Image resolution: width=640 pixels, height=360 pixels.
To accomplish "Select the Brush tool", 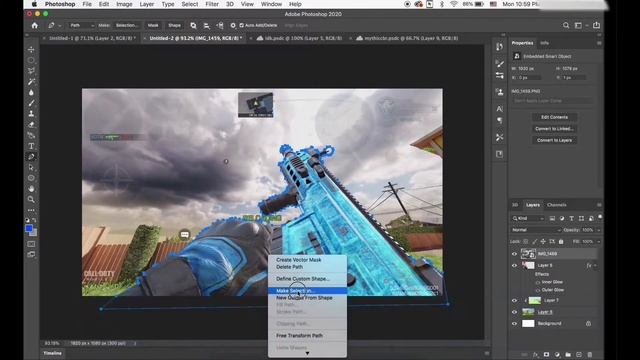I will (31, 103).
